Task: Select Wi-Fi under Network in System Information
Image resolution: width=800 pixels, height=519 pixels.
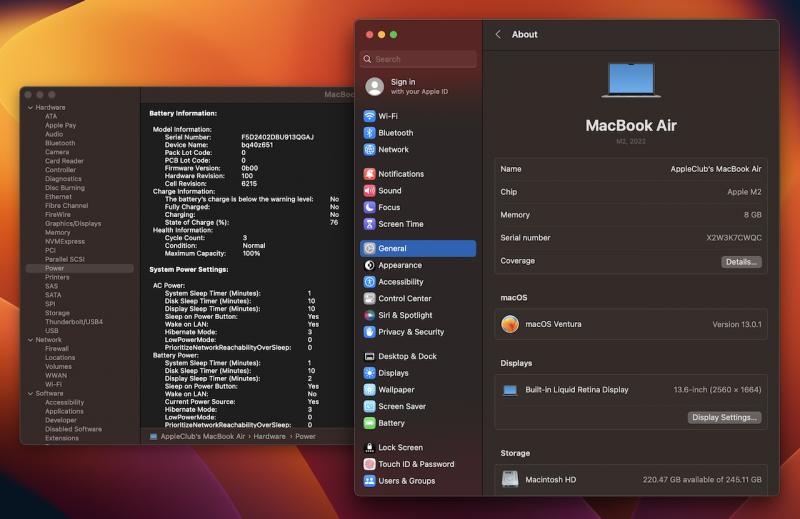Action: [54, 384]
